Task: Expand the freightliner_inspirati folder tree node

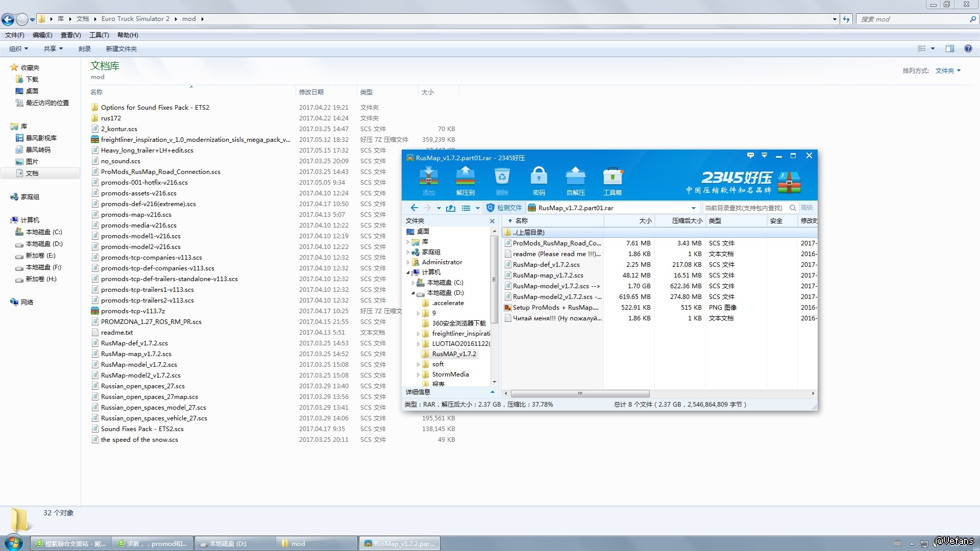Action: coord(418,334)
